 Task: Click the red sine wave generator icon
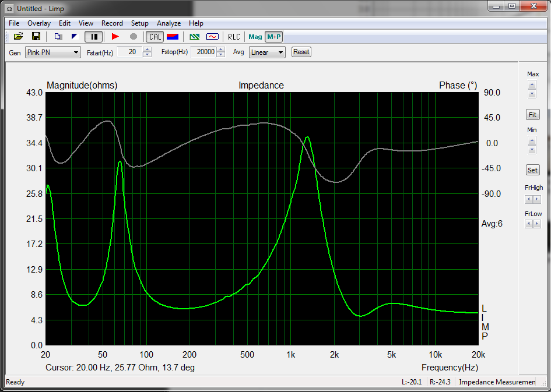[212, 37]
